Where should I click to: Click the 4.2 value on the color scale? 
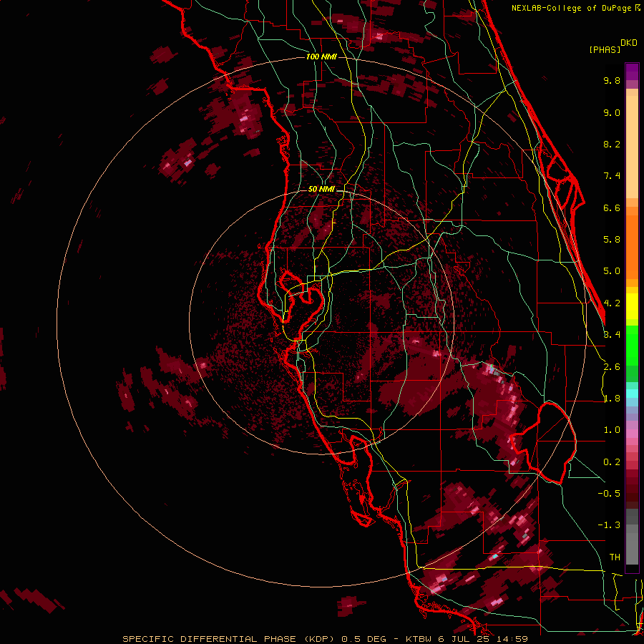coord(612,303)
